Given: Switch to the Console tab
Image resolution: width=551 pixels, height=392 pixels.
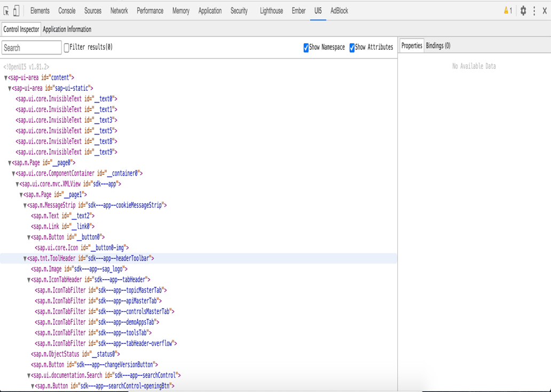Looking at the screenshot, I should [66, 10].
